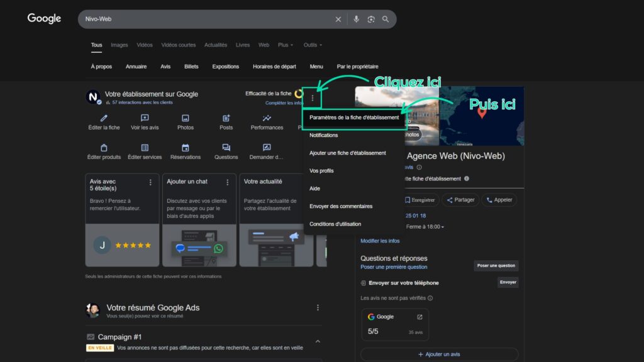Open 57 interactions avec les clients link
The image size is (644, 362).
click(142, 102)
